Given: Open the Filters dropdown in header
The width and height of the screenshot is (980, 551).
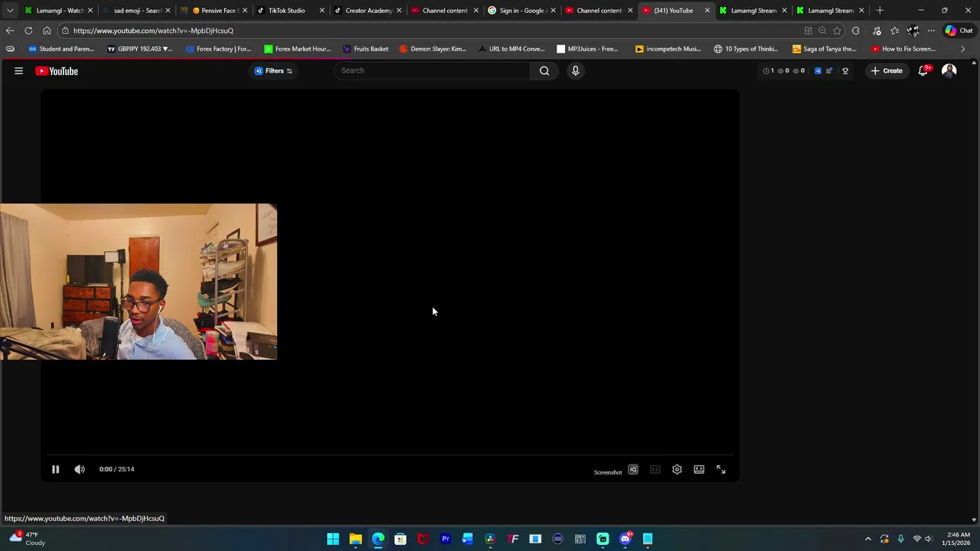Looking at the screenshot, I should pyautogui.click(x=274, y=70).
